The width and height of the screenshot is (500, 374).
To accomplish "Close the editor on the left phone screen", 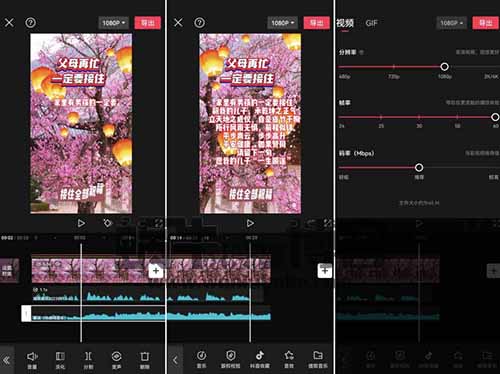I will coord(9,23).
